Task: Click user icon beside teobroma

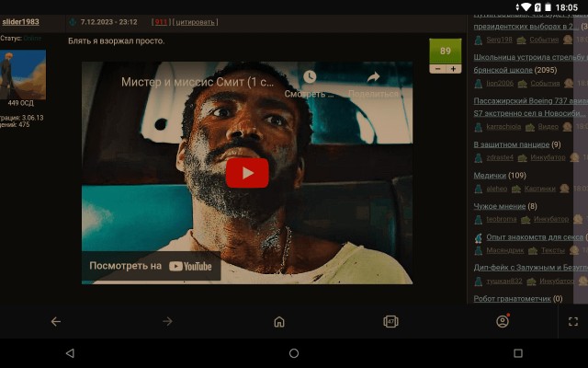Action: (x=478, y=219)
